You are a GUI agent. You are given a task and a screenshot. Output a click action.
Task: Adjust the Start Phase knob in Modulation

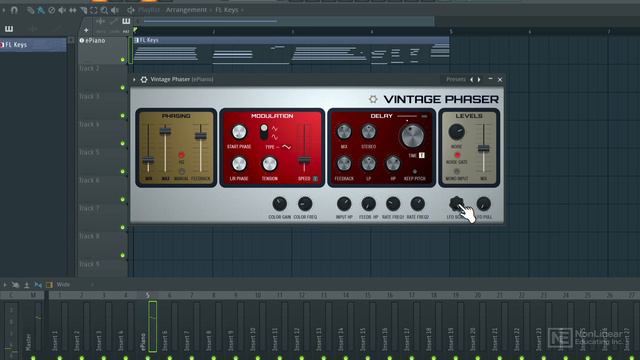click(x=239, y=132)
